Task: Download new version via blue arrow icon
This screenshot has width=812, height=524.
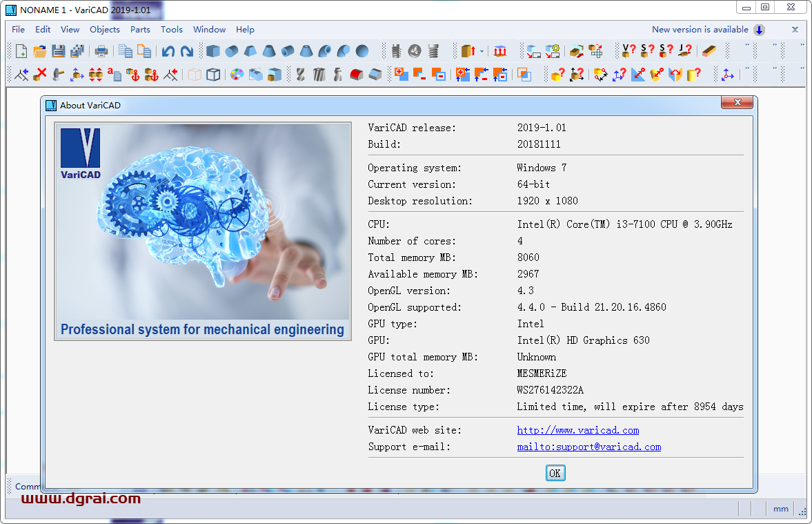Action: coord(759,30)
